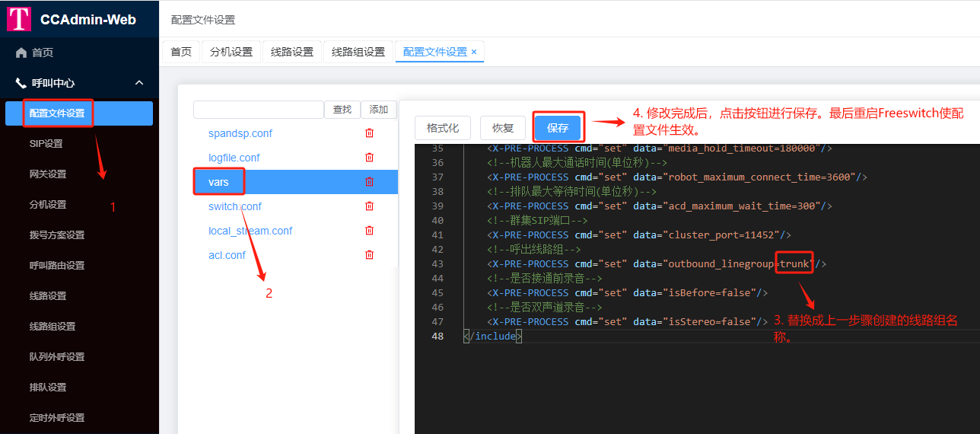Click the CCAdmin-Web logo icon
This screenshot has height=434, width=980.
19,19
